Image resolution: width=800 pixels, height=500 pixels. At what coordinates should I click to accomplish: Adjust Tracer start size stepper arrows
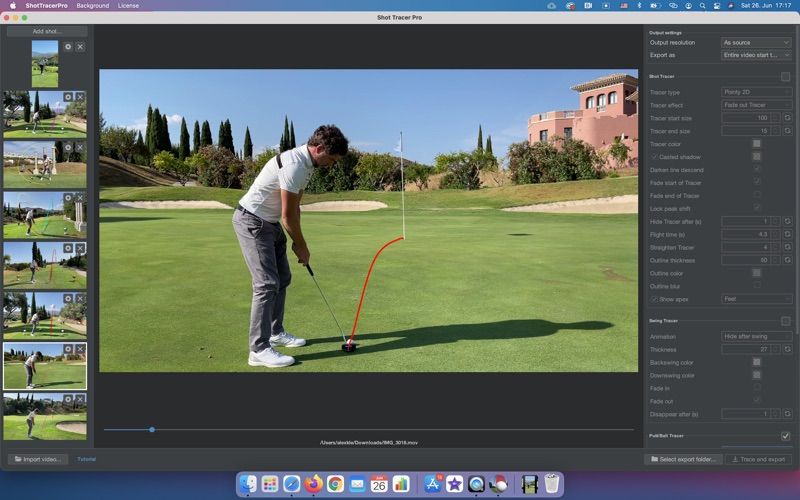(776, 118)
